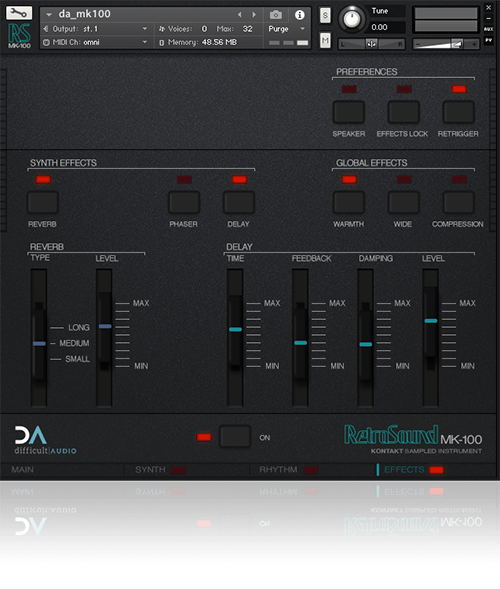Open the instrument info icon
This screenshot has height=589, width=500.
[299, 15]
